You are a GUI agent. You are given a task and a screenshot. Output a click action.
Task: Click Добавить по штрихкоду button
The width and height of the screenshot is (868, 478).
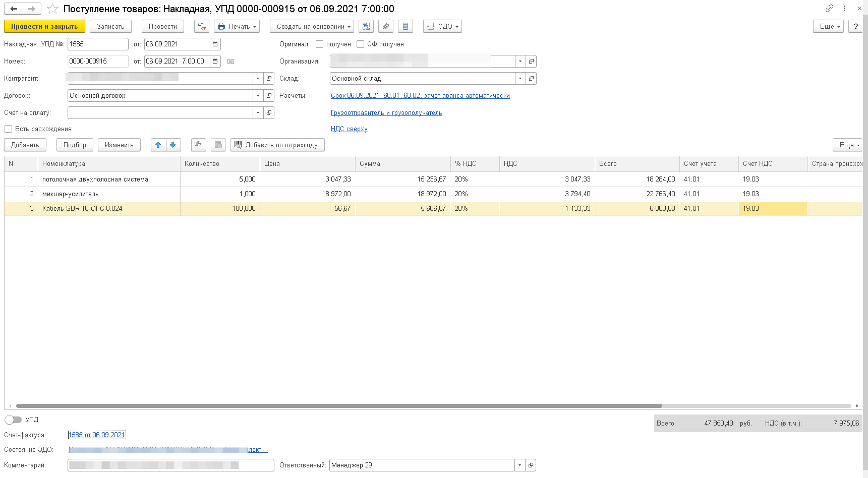point(277,145)
